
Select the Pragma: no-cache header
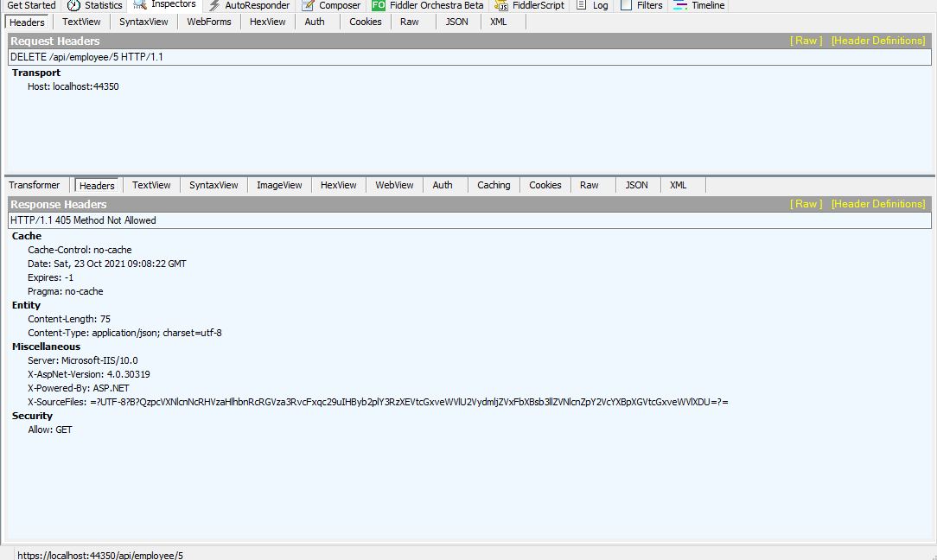tap(65, 291)
